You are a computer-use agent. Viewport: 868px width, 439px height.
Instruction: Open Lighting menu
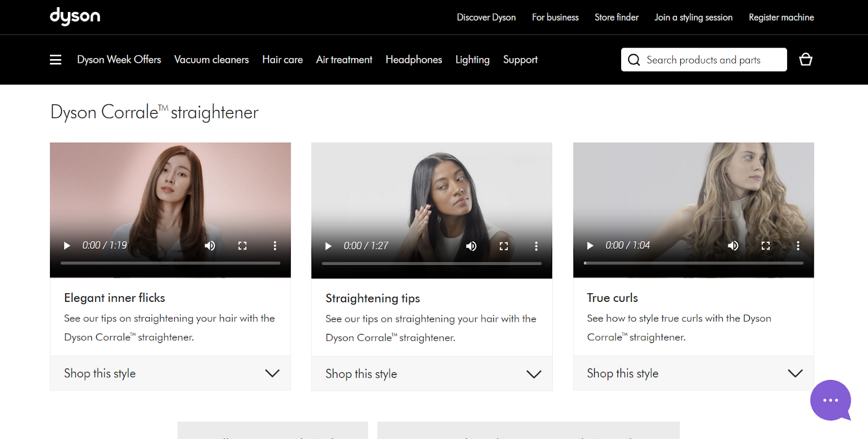(x=473, y=60)
